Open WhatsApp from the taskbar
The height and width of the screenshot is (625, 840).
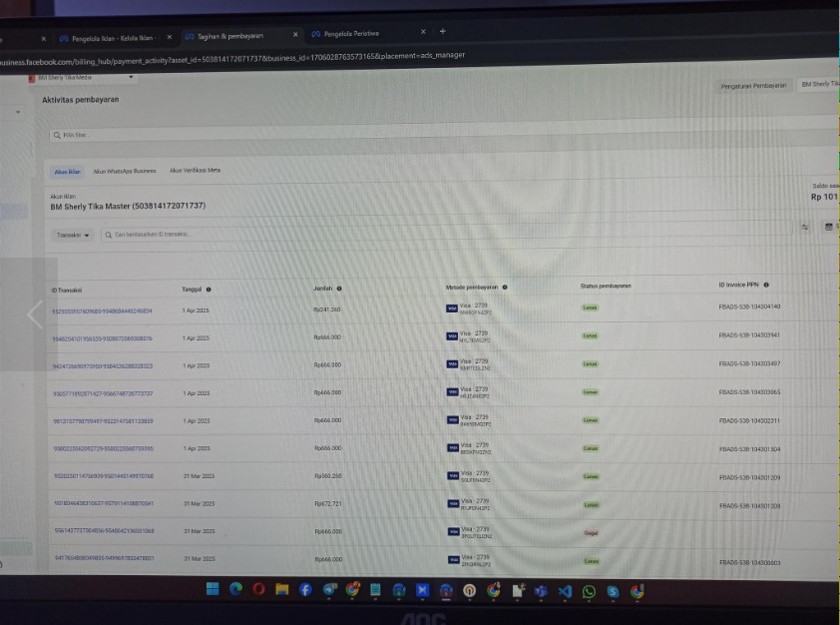click(588, 592)
